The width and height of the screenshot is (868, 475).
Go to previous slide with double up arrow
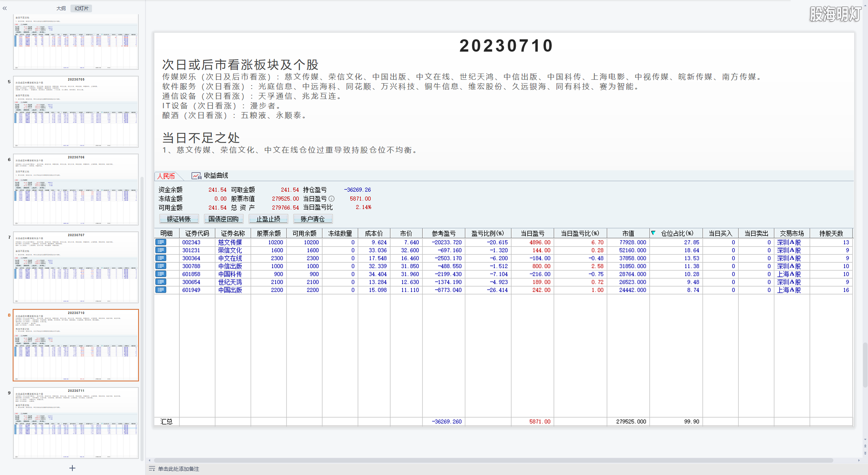click(865, 446)
